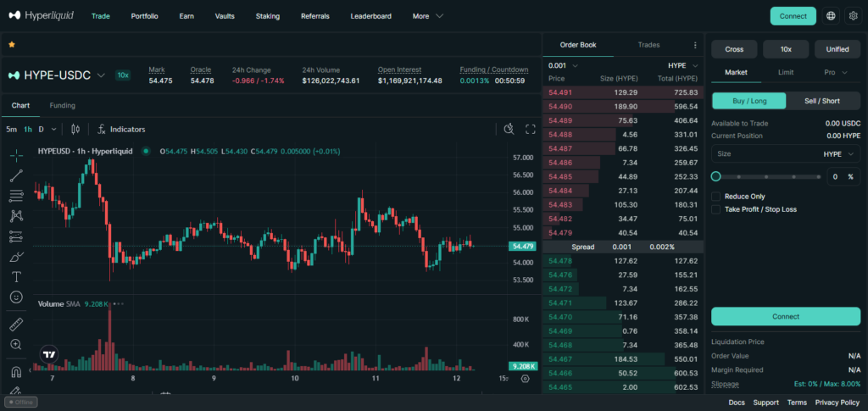
Task: Check the Reduce Only box
Action: click(x=715, y=197)
